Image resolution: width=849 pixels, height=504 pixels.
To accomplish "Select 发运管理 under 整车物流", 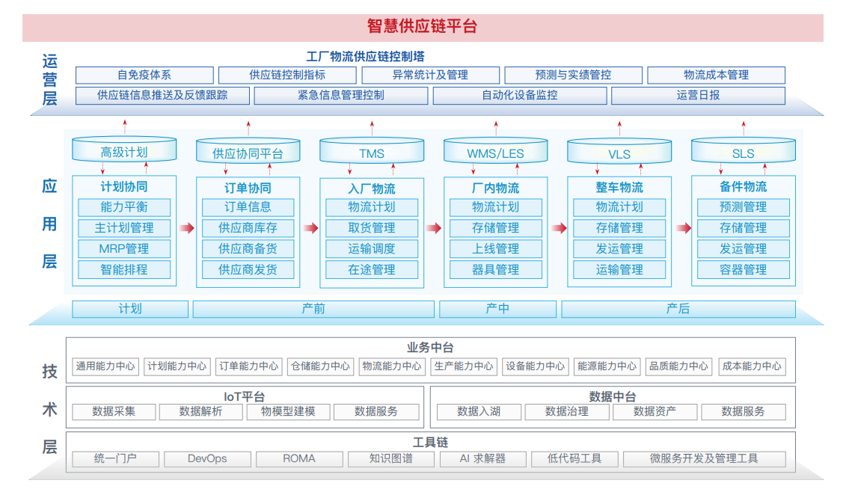I will coord(619,249).
